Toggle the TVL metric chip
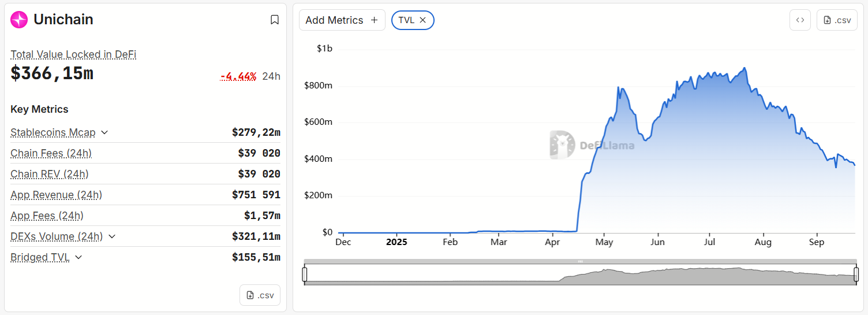This screenshot has height=315, width=868. (406, 20)
